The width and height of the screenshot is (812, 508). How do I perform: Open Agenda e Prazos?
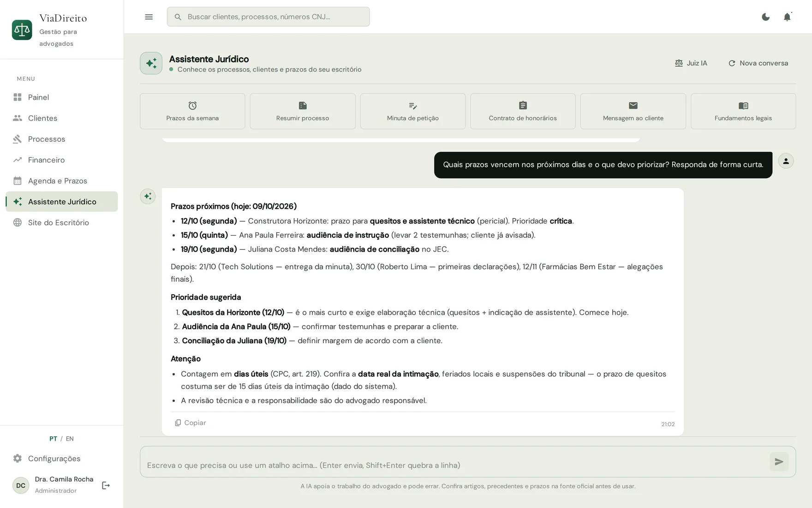[61, 181]
